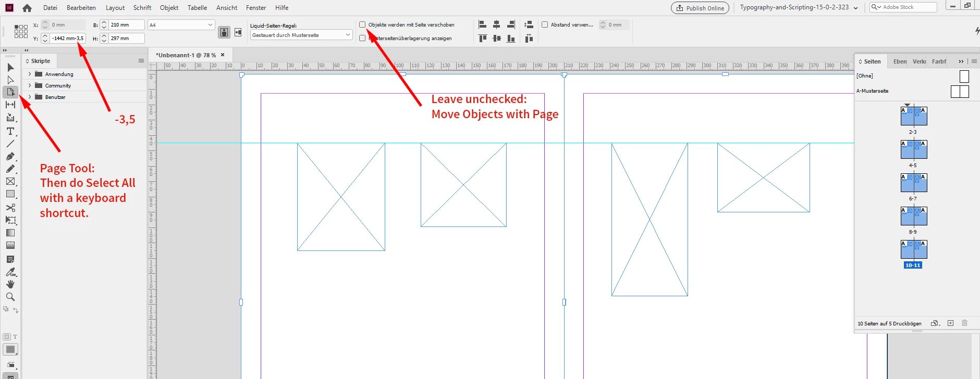Select the Direct Selection tool
The image size is (980, 379).
click(x=10, y=80)
